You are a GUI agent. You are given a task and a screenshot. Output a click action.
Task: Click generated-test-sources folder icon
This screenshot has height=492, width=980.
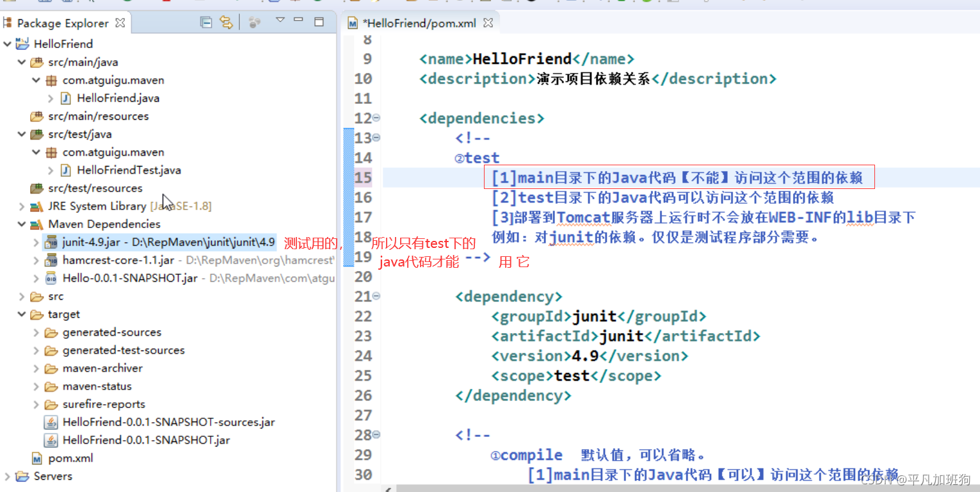52,350
